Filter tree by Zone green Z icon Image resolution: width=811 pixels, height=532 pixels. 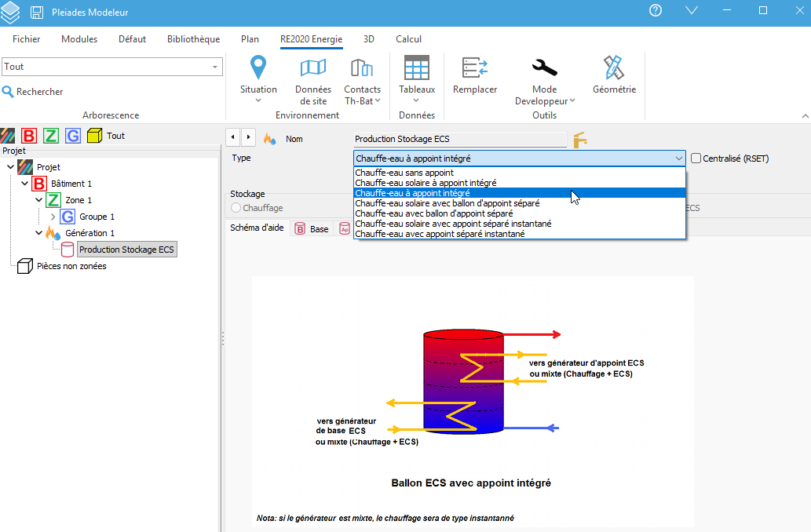click(51, 136)
